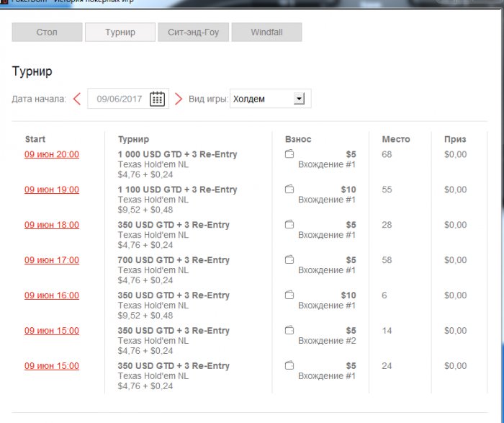This screenshot has width=504, height=423.
Task: Open the 09 июн 20:00 tournament link
Action: pyautogui.click(x=52, y=154)
